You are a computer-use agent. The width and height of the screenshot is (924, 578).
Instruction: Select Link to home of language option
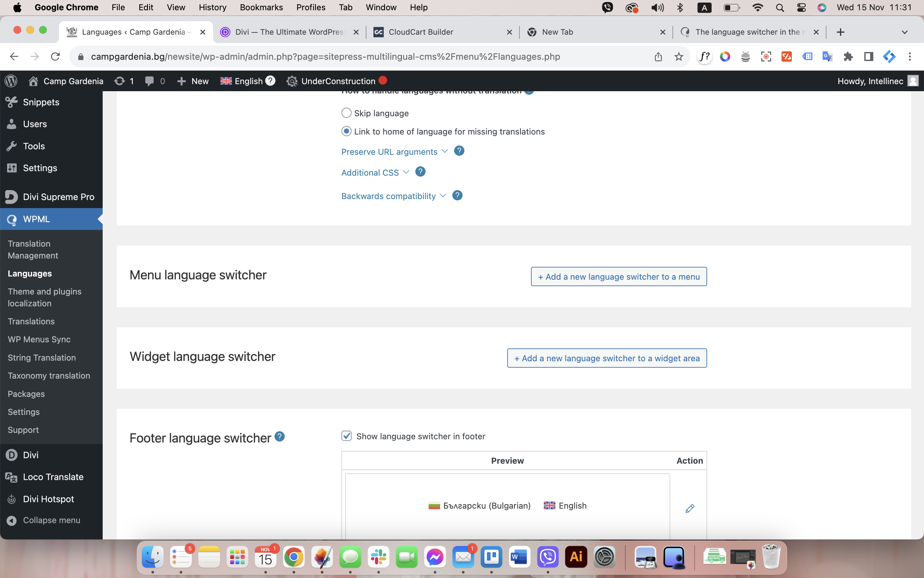pos(346,131)
